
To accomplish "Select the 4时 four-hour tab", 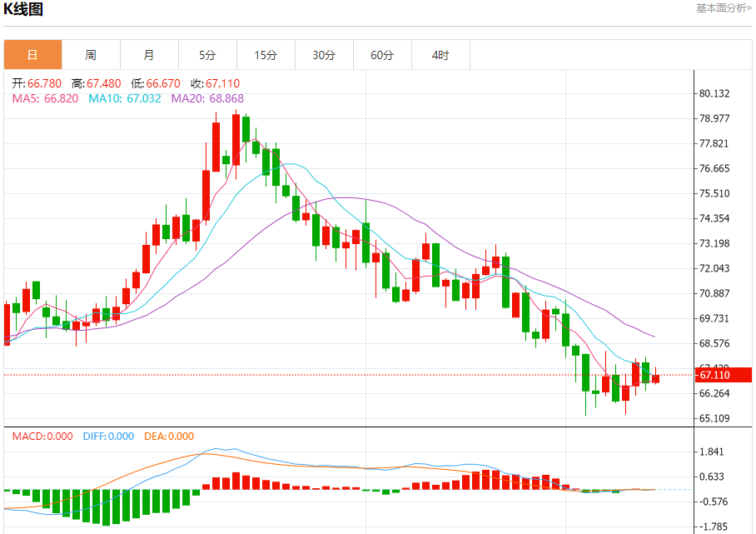I will click(440, 55).
